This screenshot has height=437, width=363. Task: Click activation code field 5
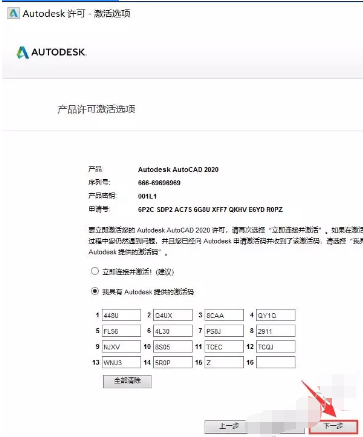(x=121, y=331)
